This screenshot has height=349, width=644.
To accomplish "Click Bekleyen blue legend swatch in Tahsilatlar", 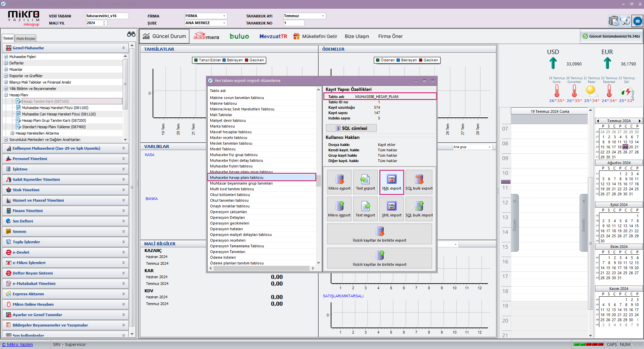I will click(x=224, y=60).
